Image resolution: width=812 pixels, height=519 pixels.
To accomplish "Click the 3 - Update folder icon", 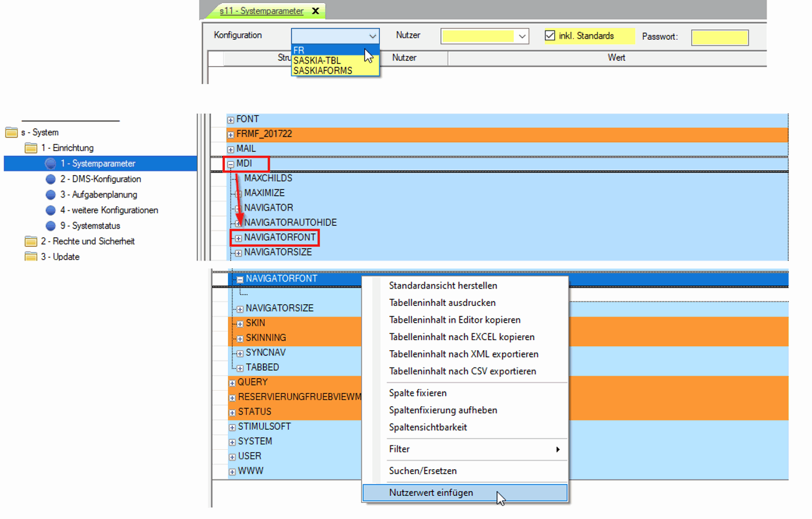I will pos(31,257).
